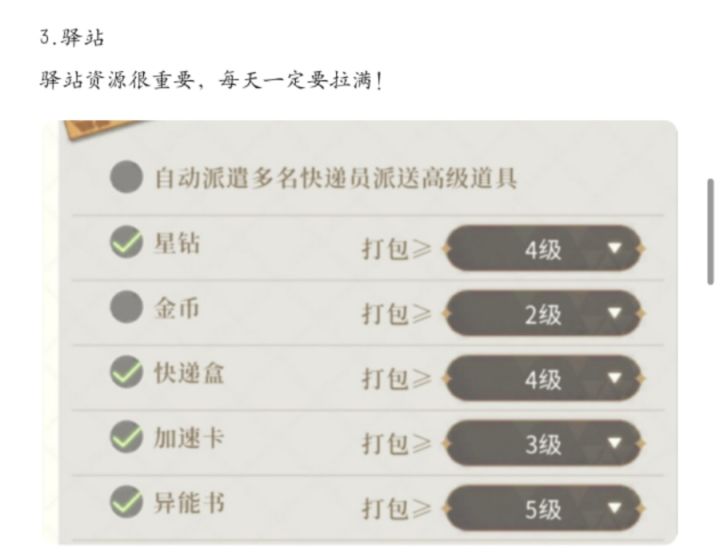Uncheck the 星钻 checkbox
The width and height of the screenshot is (720, 555).
[x=126, y=244]
